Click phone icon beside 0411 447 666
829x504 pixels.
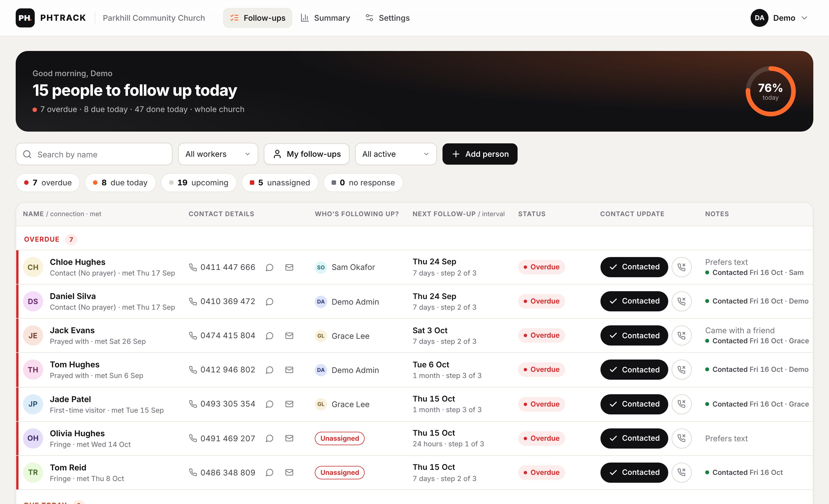click(193, 267)
